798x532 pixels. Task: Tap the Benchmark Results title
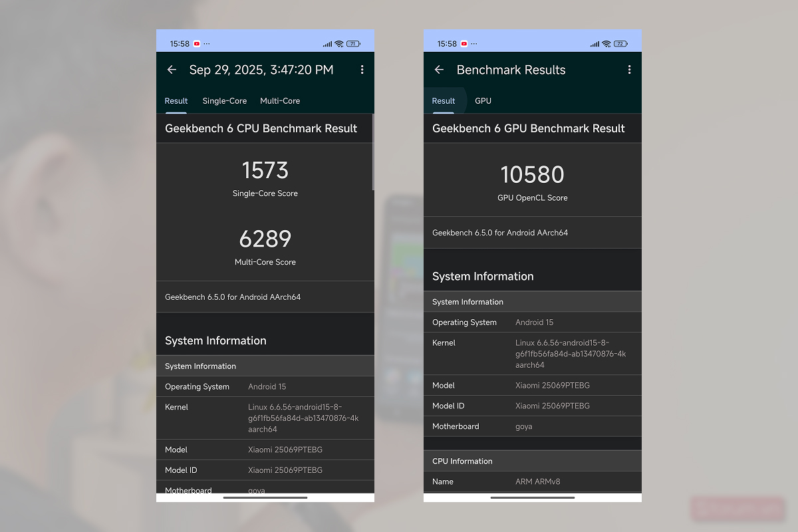point(511,70)
